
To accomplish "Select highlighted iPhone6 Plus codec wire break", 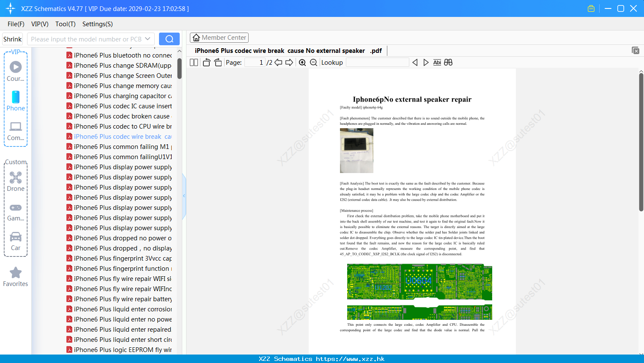I will click(x=119, y=137).
